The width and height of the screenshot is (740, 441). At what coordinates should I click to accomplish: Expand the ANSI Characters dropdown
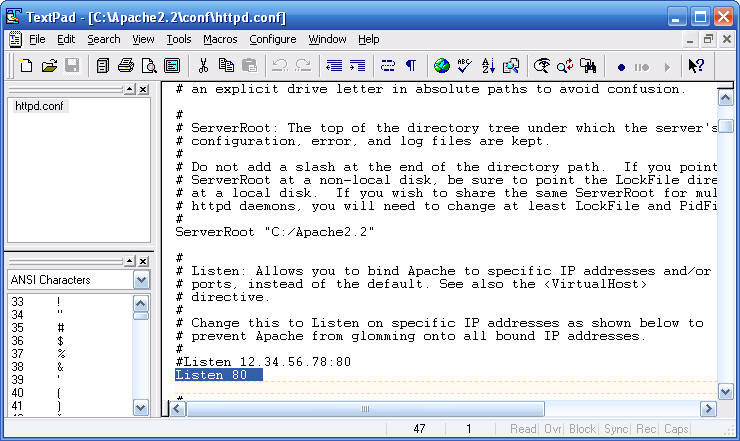141,280
